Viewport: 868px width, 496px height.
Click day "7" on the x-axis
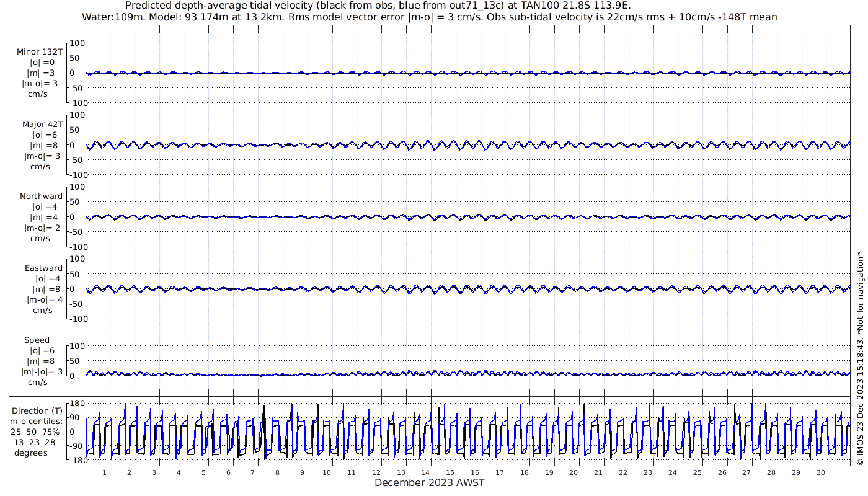click(253, 472)
